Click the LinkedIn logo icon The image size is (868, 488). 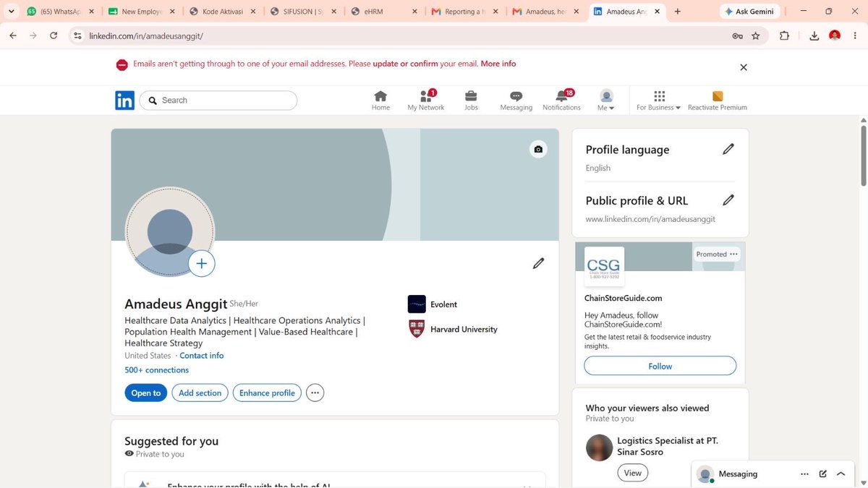click(x=124, y=100)
